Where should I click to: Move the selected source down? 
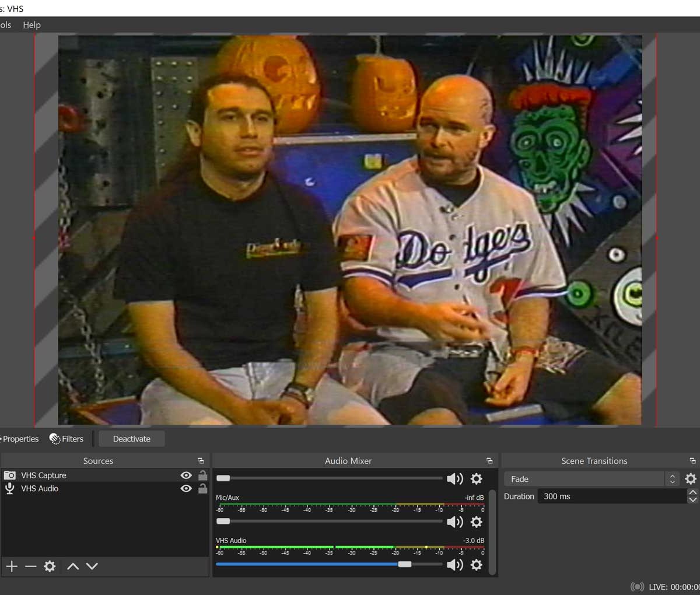(x=92, y=566)
